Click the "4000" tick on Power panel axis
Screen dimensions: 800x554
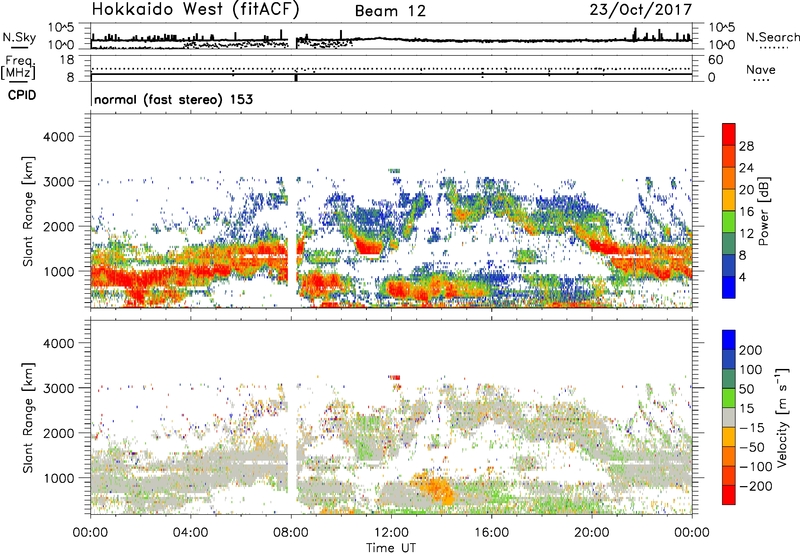(x=59, y=137)
